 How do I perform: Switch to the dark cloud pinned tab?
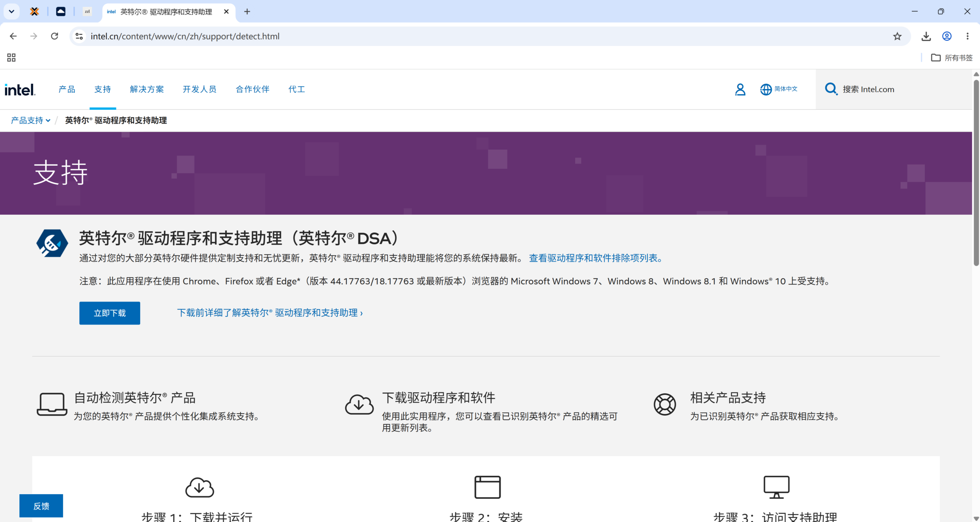point(60,11)
